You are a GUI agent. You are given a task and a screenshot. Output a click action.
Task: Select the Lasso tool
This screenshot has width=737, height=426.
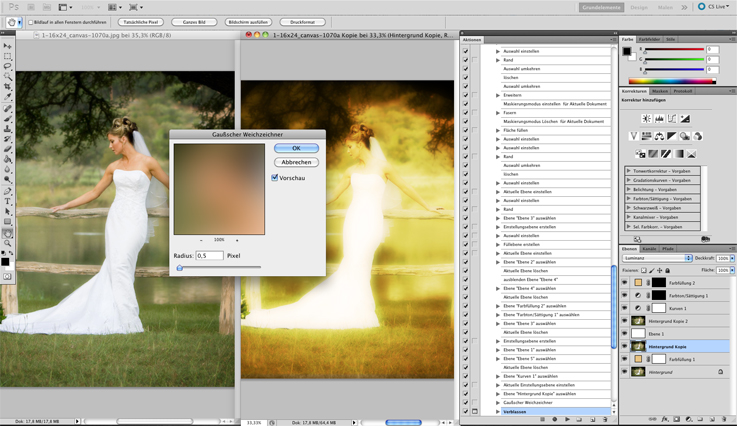pos(8,66)
